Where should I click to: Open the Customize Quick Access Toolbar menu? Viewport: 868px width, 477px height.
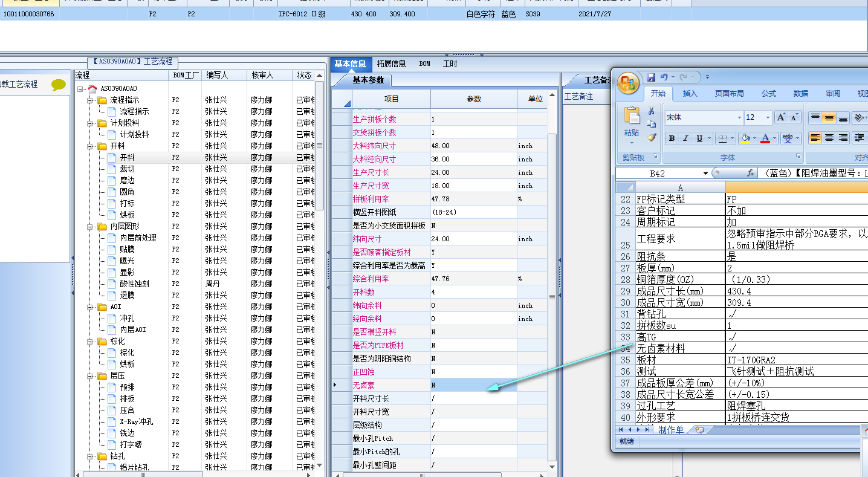click(x=707, y=77)
